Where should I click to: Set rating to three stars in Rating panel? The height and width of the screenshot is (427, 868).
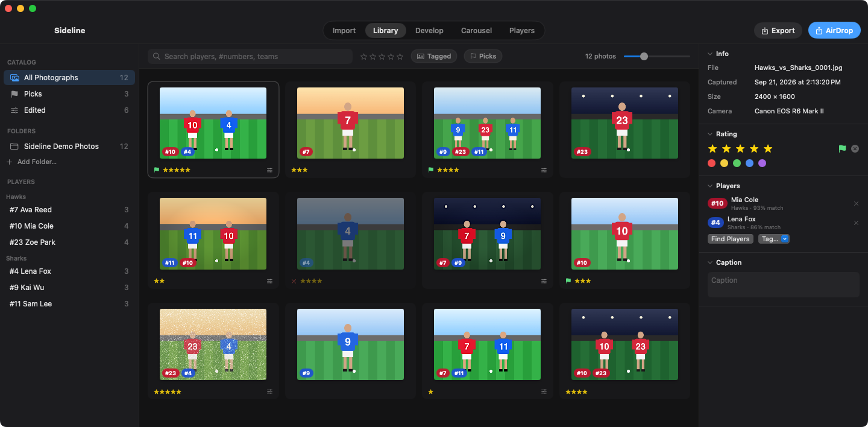pyautogui.click(x=740, y=148)
